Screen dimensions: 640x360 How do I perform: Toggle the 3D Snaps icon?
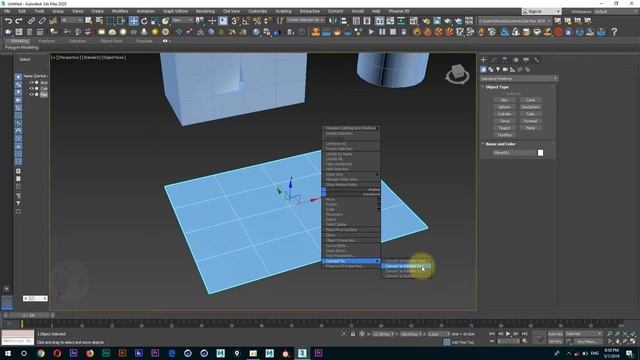click(x=235, y=21)
